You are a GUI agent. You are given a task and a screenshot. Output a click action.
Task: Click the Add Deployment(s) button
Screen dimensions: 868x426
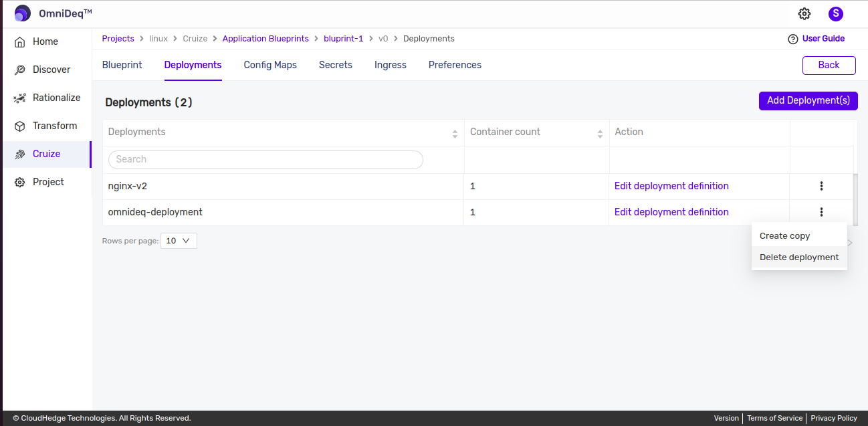tap(808, 100)
